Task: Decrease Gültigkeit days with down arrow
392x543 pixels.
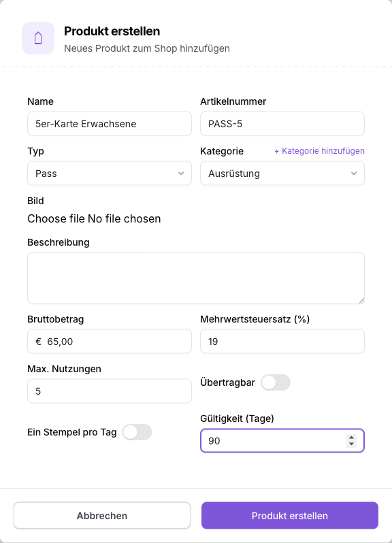Action: (351, 444)
